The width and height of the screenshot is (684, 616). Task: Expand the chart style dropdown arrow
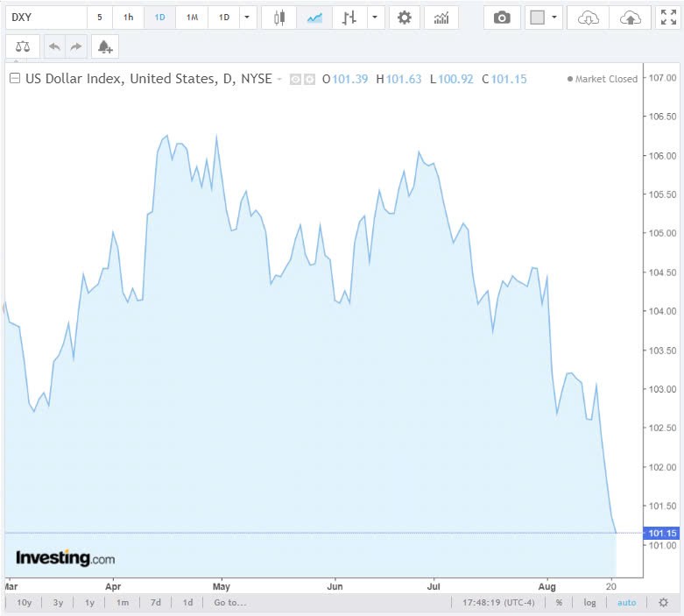pos(376,18)
